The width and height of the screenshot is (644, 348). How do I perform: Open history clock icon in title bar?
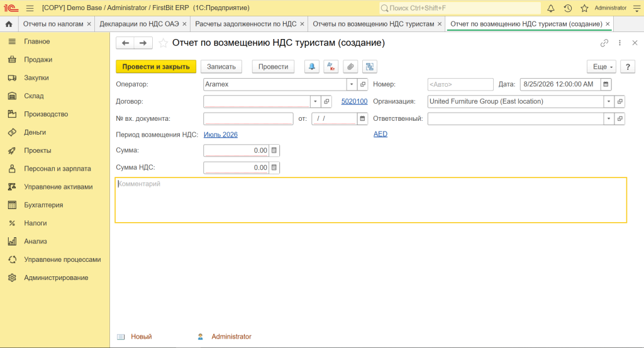(568, 8)
